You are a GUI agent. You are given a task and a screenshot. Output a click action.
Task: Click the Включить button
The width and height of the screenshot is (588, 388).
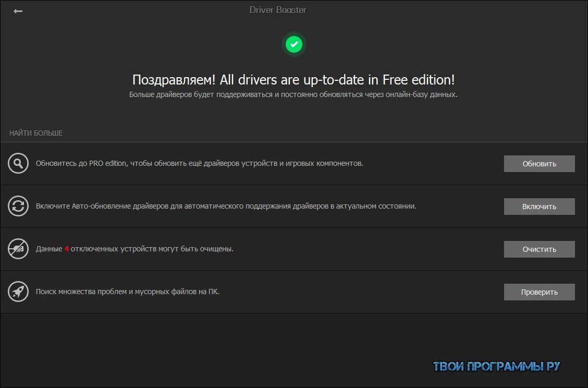[539, 207]
